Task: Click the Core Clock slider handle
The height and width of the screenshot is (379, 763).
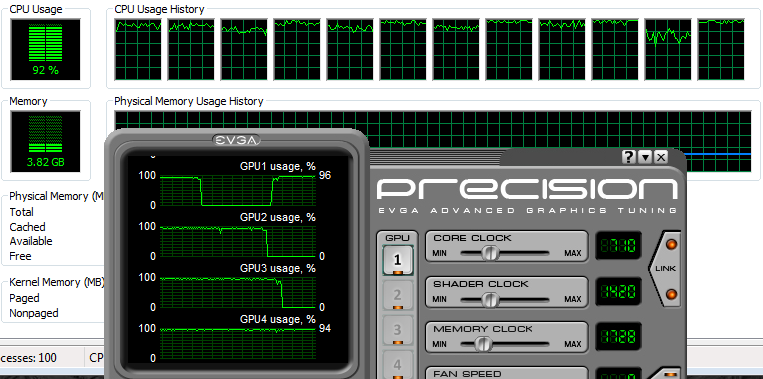Action: click(x=490, y=253)
